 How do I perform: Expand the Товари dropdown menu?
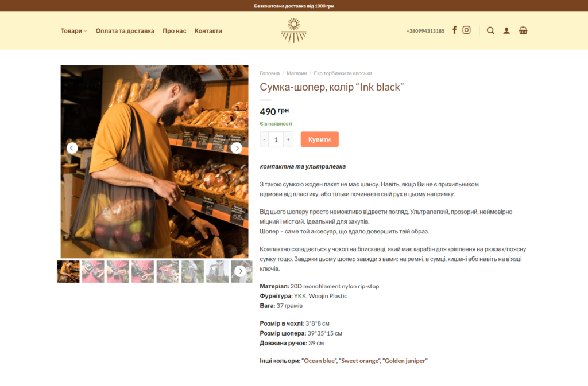[74, 31]
